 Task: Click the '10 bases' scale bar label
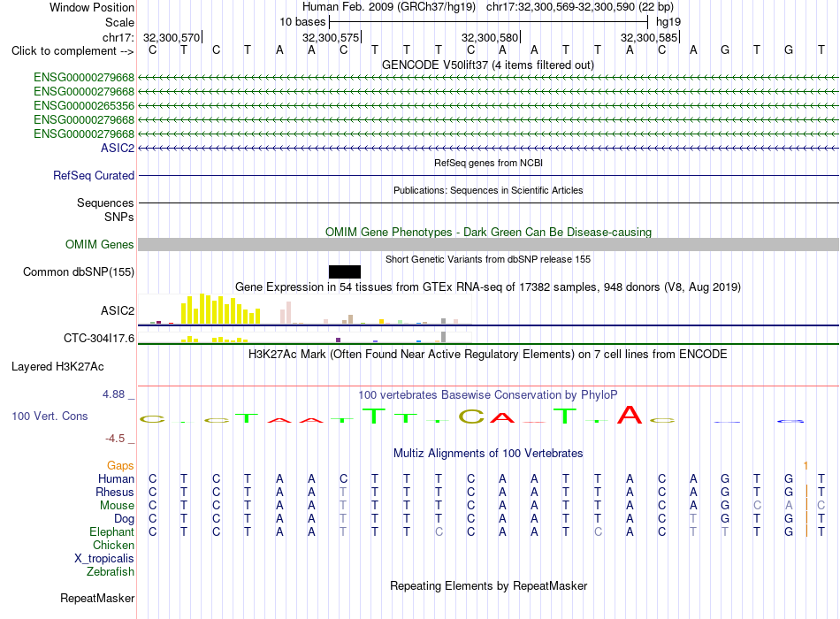tap(302, 22)
